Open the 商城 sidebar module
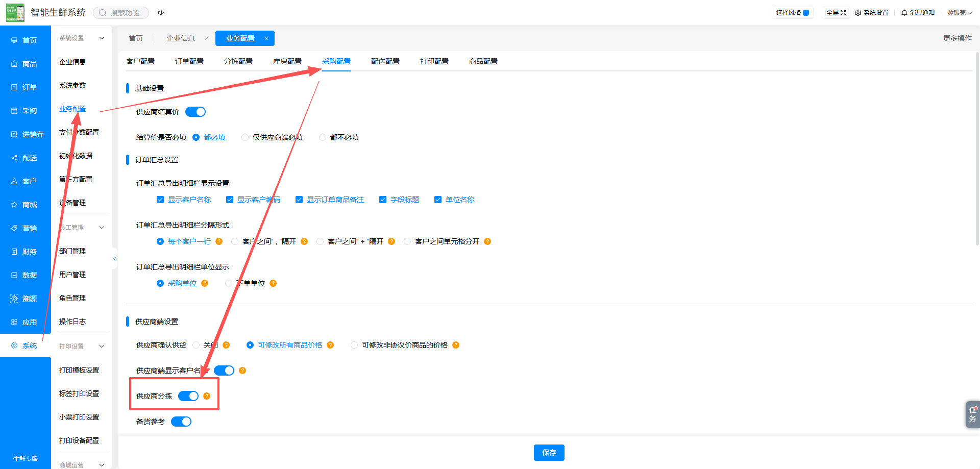The width and height of the screenshot is (980, 469). [24, 205]
